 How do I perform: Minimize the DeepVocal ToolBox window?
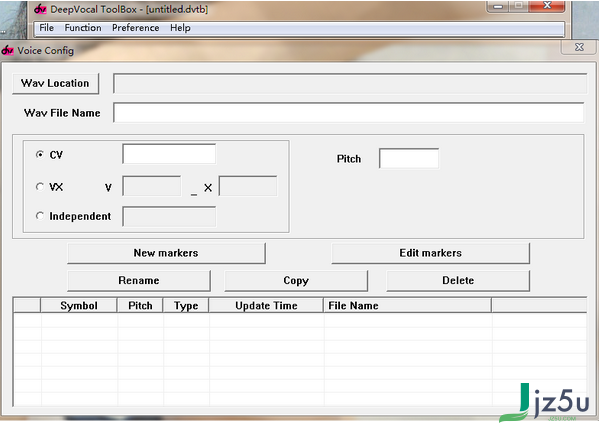tap(498, 6)
